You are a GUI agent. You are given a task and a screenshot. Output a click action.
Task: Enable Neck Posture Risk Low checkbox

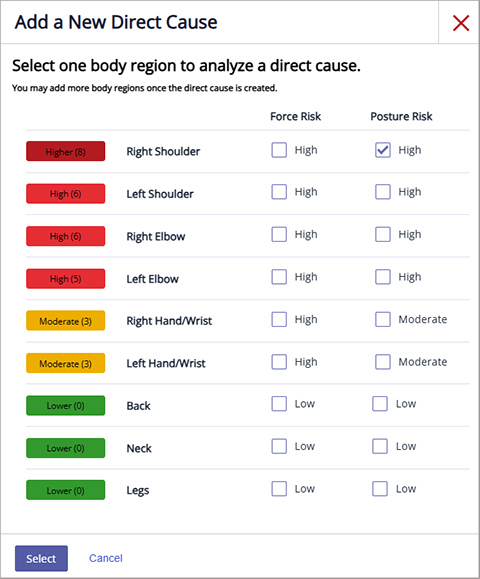point(380,446)
